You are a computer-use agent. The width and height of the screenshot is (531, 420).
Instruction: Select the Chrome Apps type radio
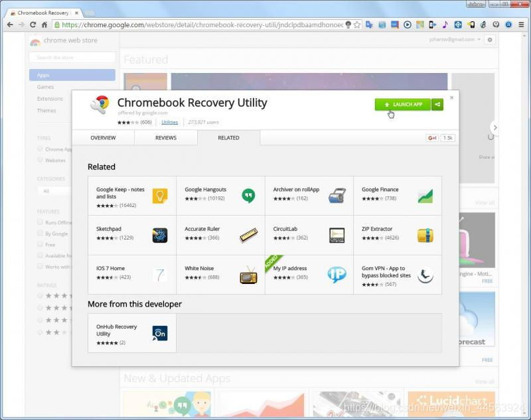(x=40, y=149)
